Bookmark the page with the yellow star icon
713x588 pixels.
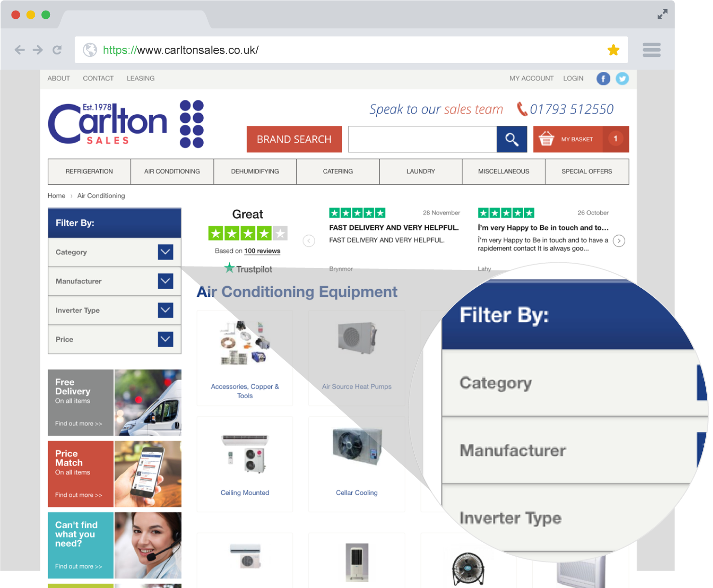pyautogui.click(x=613, y=50)
